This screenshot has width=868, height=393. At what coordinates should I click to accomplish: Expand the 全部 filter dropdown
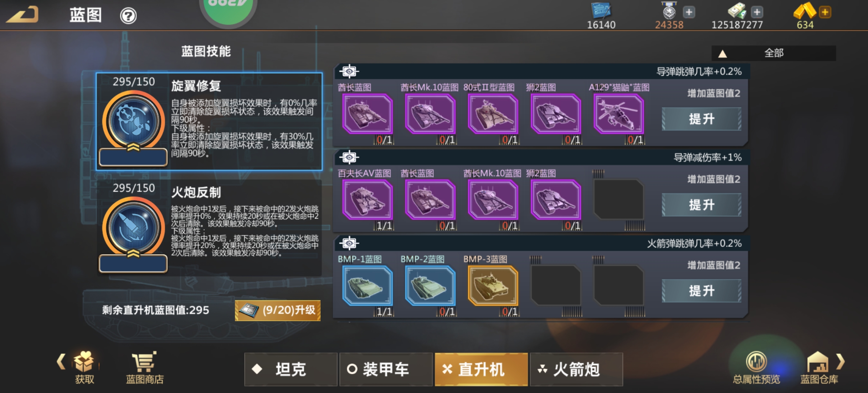[773, 53]
